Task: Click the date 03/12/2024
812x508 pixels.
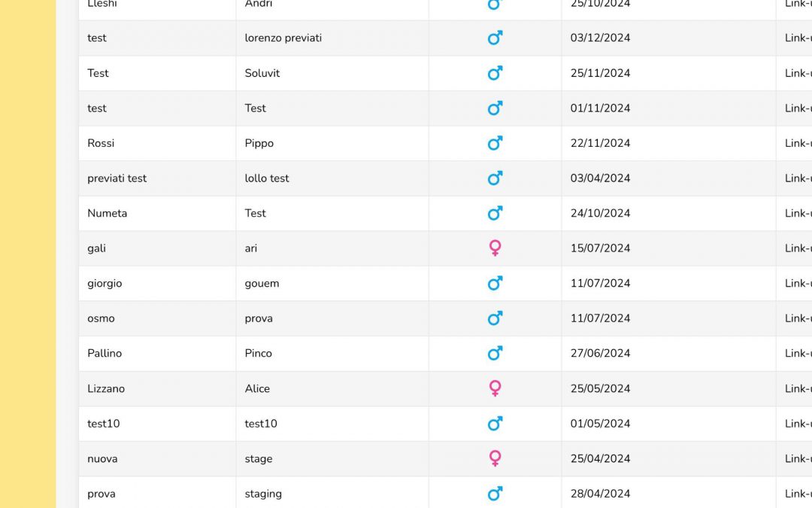Action: (600, 38)
